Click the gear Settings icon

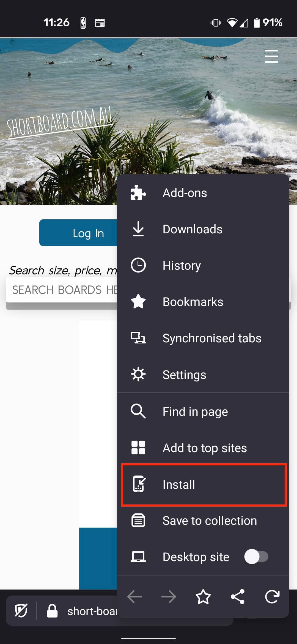coord(138,374)
